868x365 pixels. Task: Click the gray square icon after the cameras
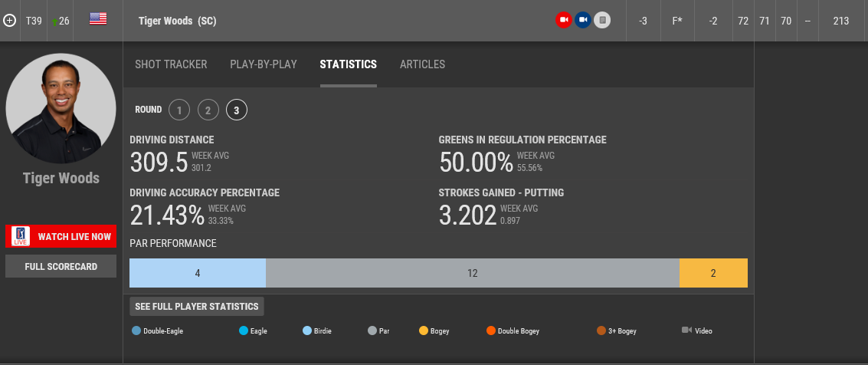pos(602,21)
